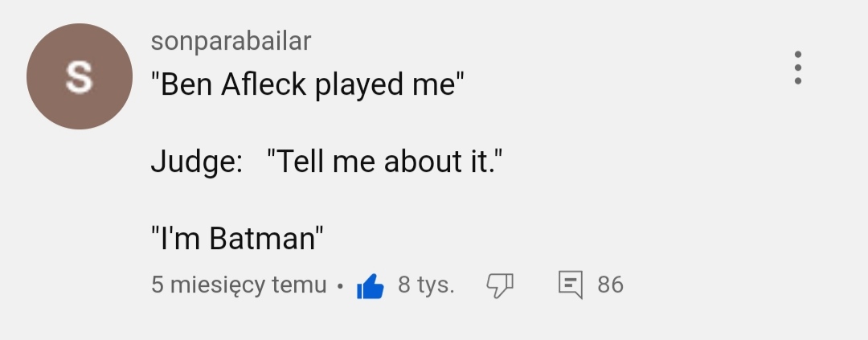The height and width of the screenshot is (340, 868).
Task: View the 86 replies count
Action: [610, 285]
